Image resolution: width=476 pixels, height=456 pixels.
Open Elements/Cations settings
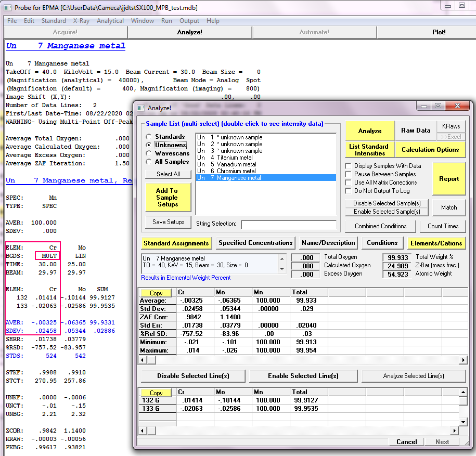(x=435, y=243)
